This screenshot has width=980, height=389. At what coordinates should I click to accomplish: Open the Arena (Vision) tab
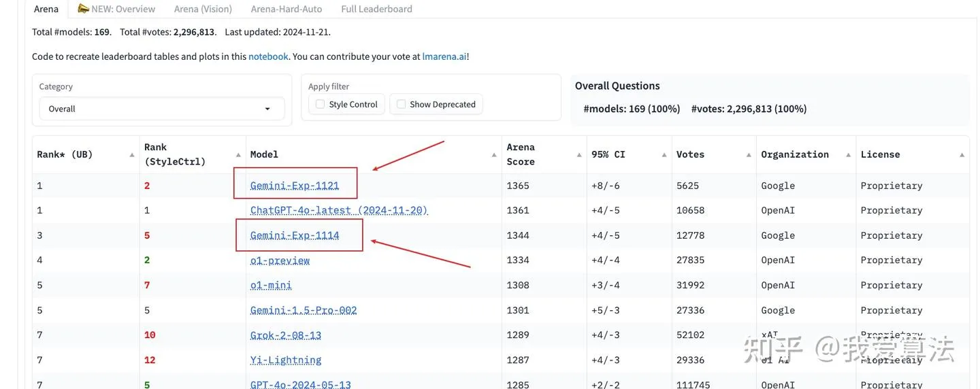pyautogui.click(x=203, y=9)
